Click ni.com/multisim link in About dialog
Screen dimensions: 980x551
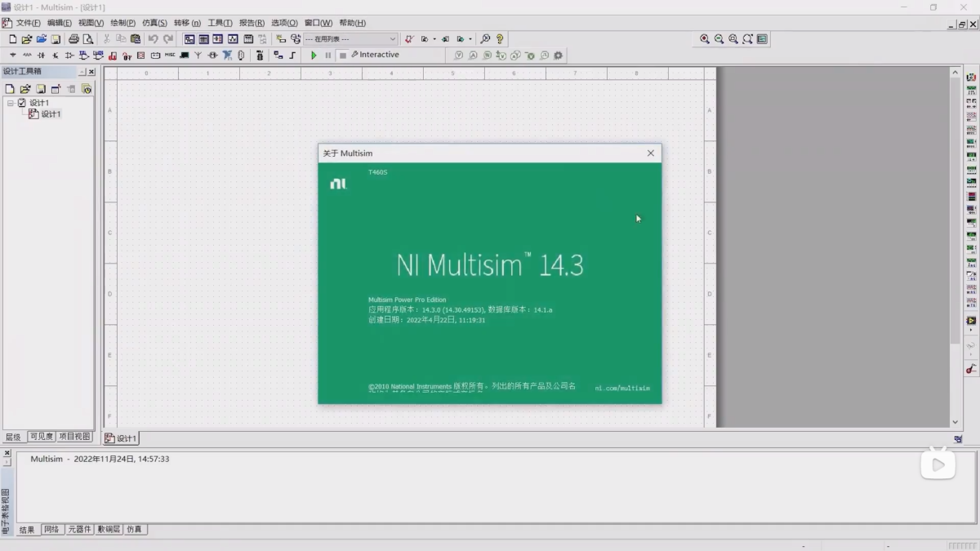point(622,389)
